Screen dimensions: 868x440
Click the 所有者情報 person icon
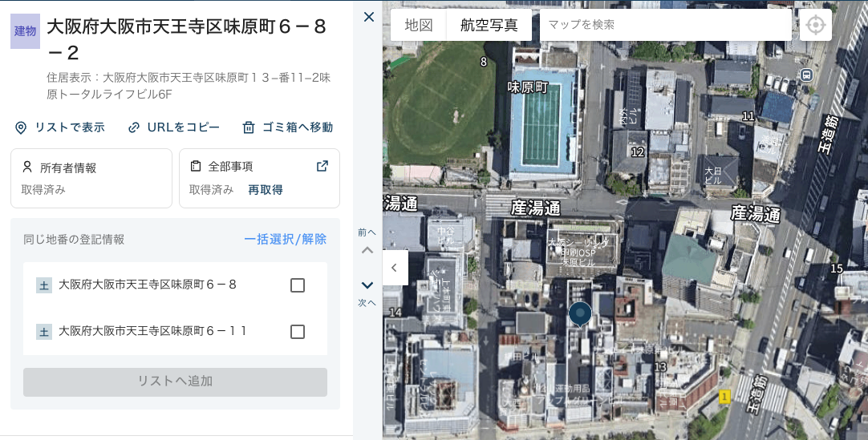tap(27, 167)
